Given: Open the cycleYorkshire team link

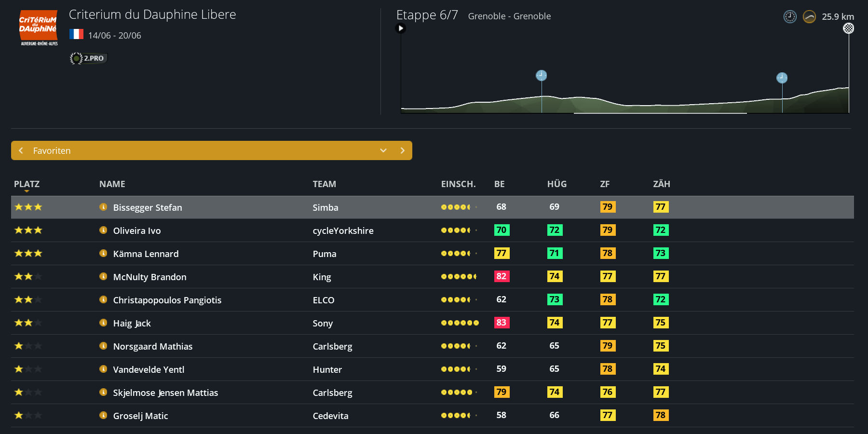Looking at the screenshot, I should click(343, 231).
